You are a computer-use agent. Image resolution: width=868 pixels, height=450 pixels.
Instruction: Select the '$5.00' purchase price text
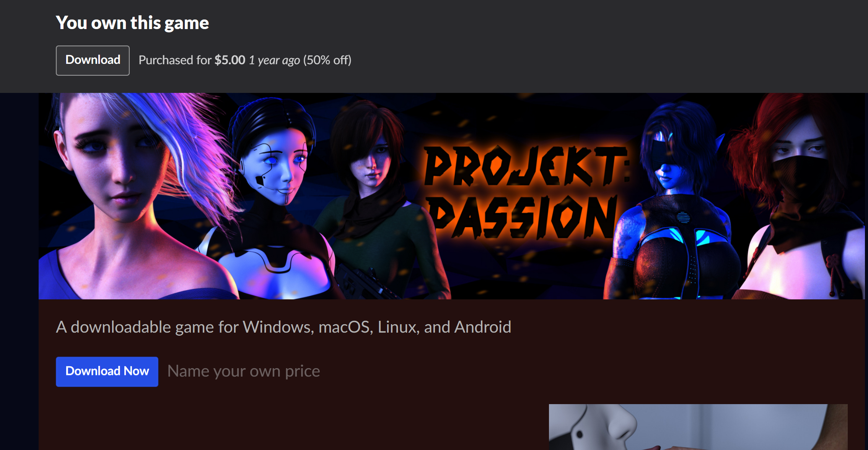coord(230,60)
